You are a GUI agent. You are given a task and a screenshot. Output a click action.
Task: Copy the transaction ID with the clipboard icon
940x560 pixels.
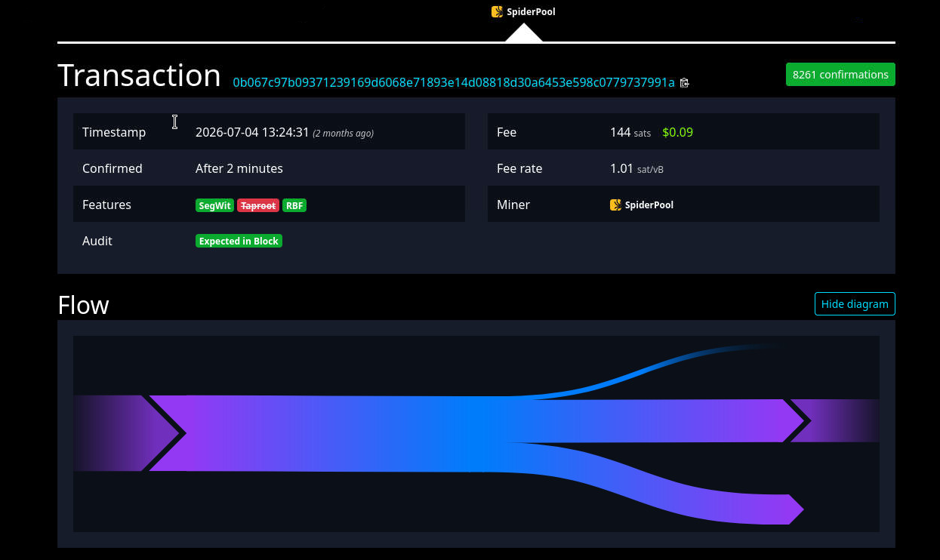(684, 83)
